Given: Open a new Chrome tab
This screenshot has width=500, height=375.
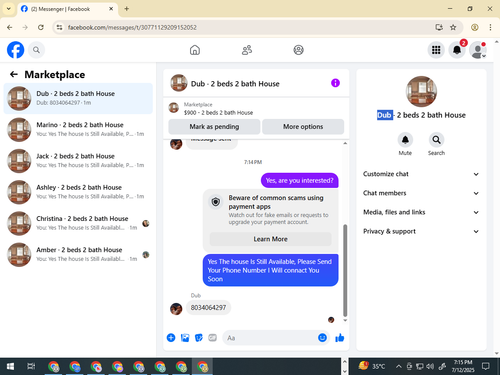Looking at the screenshot, I should click(x=127, y=9).
